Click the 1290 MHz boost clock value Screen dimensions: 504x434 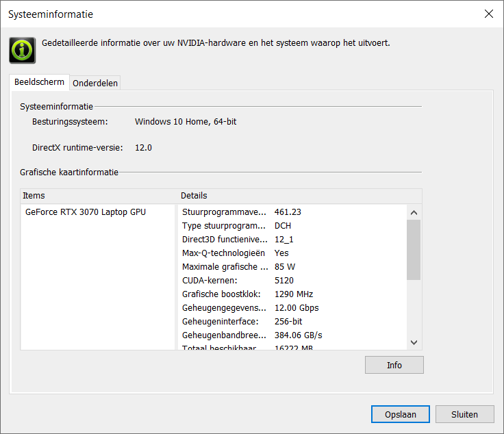[x=294, y=294]
